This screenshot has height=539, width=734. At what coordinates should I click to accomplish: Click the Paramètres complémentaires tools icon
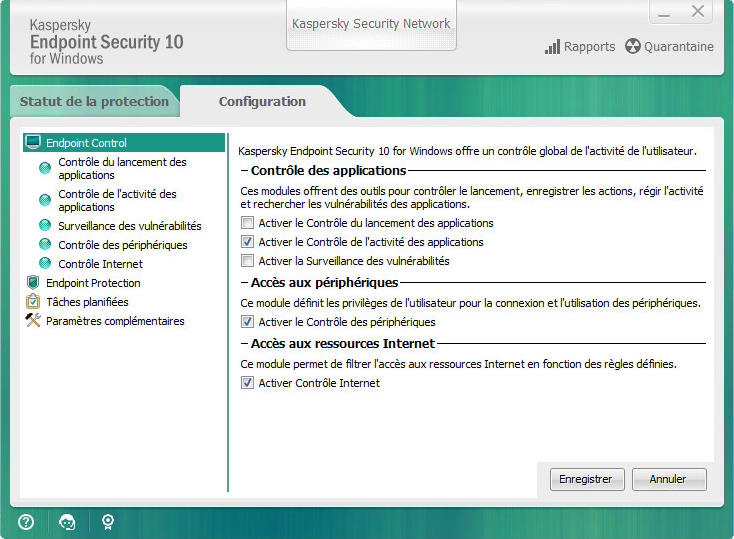click(33, 320)
